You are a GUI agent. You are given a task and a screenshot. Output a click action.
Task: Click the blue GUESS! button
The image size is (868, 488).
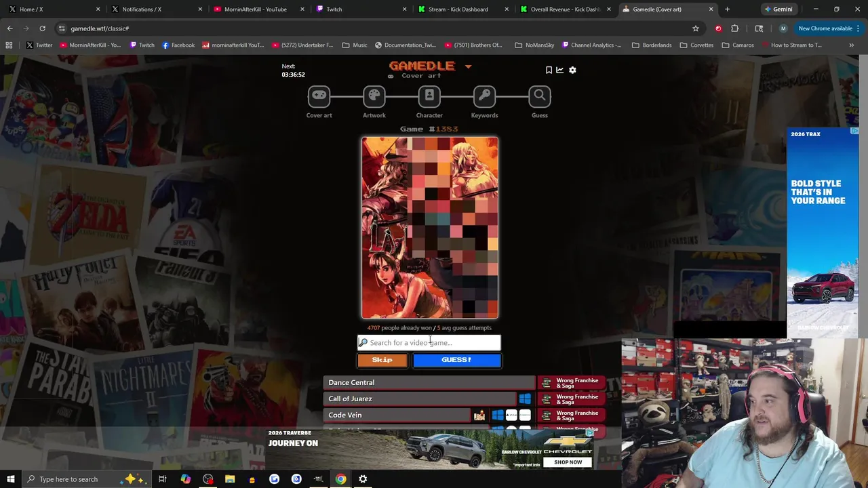pos(456,360)
